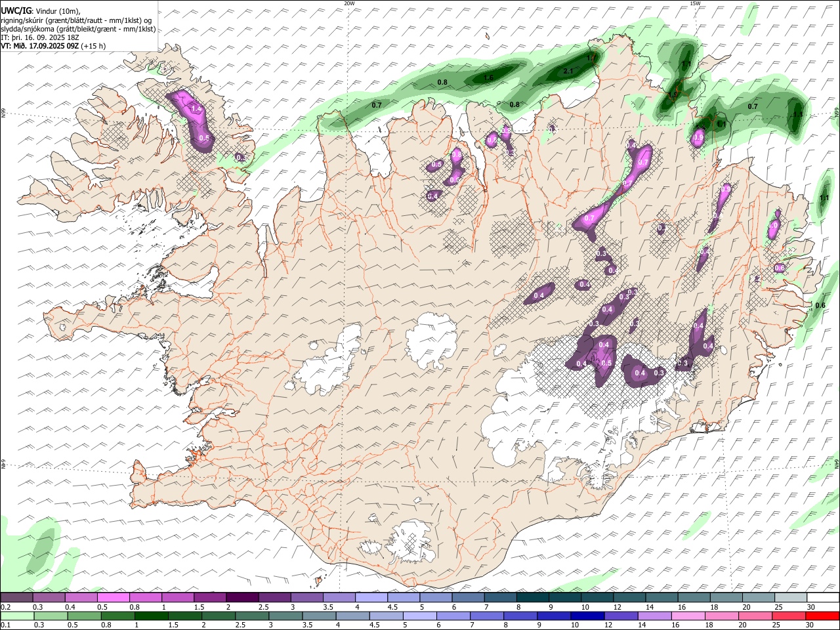Choose the light lavender swatch starting at 4, upper scale

[371, 597]
